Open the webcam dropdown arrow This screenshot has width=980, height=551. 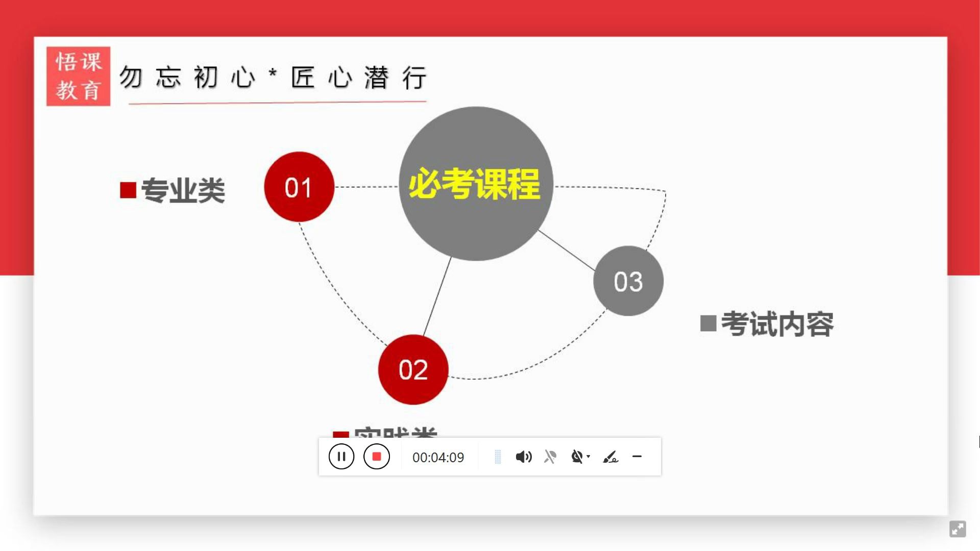click(589, 457)
